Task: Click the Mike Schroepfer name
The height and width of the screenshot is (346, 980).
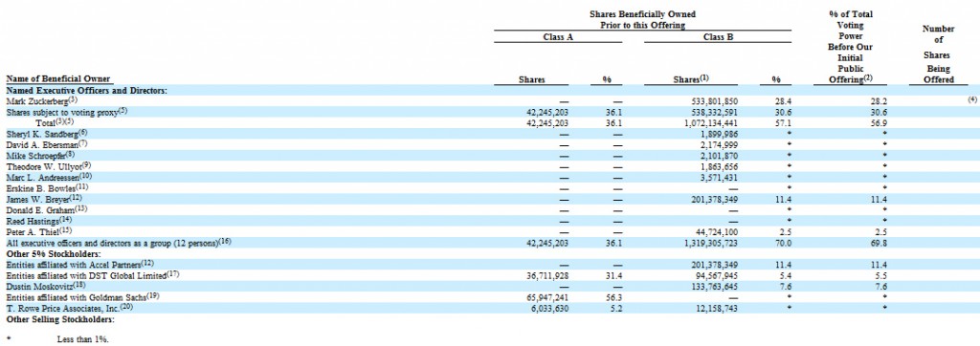Action: (40, 156)
